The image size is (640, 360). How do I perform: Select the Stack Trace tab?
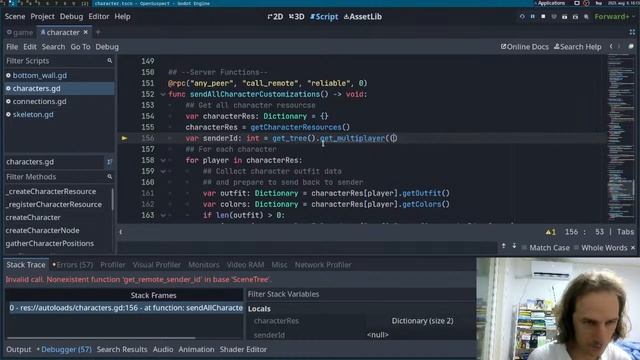[26, 265]
